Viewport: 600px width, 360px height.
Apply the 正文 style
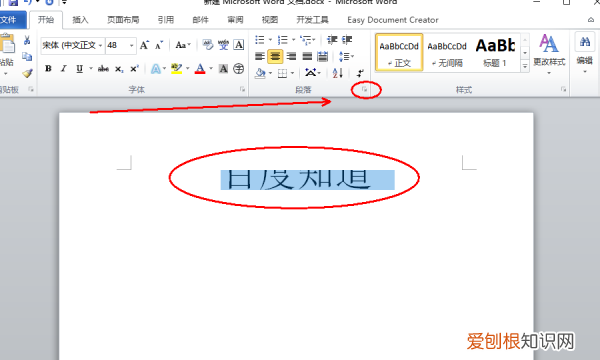pyautogui.click(x=399, y=52)
